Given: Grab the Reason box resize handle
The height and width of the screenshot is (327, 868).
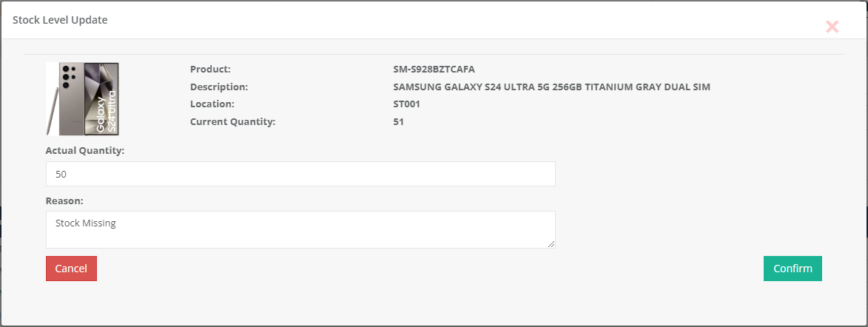Looking at the screenshot, I should [551, 244].
